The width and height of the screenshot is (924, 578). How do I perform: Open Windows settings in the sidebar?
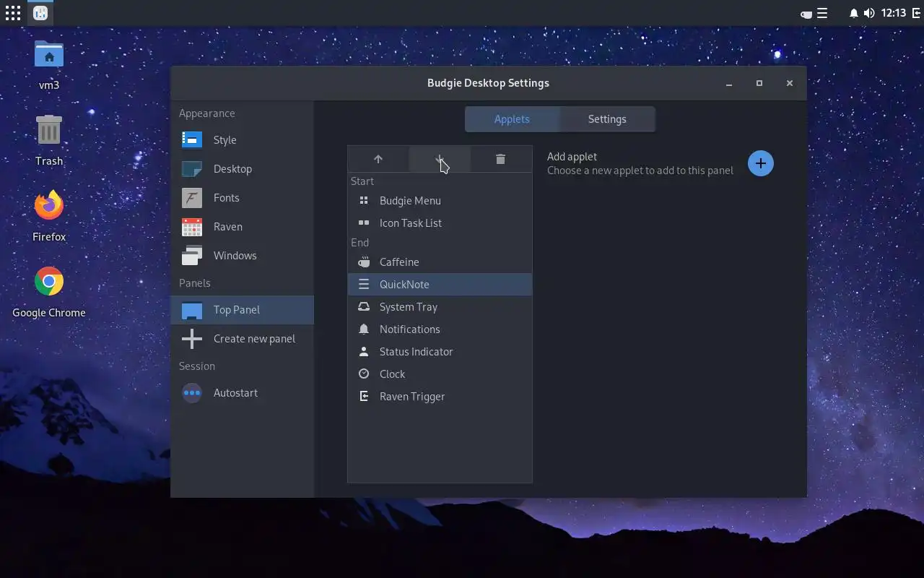point(243,256)
